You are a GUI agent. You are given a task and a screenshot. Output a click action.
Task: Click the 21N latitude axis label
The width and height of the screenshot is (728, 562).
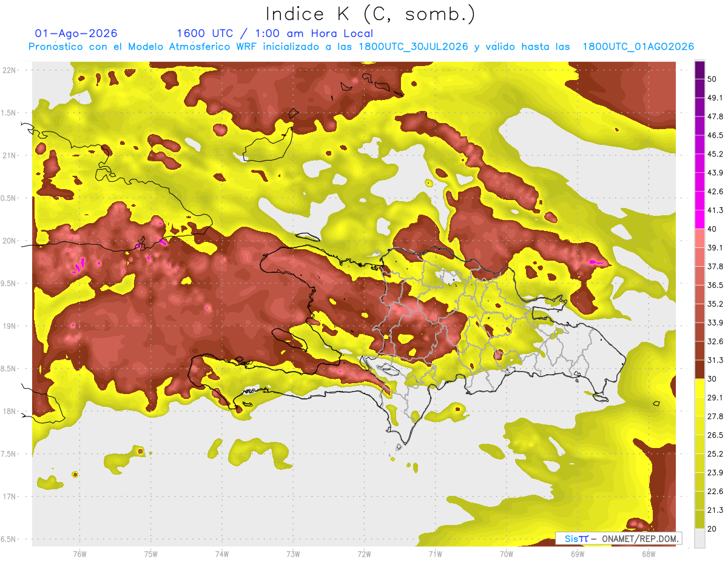point(9,155)
